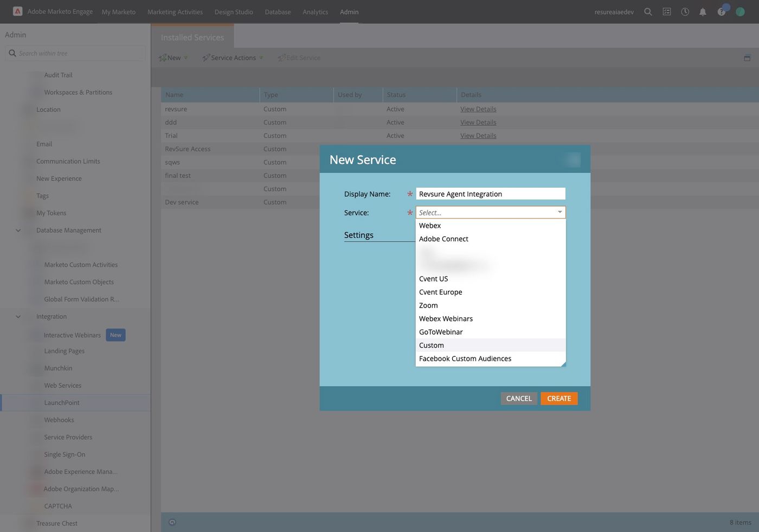Open Design Studio in the top navigation

[x=234, y=12]
